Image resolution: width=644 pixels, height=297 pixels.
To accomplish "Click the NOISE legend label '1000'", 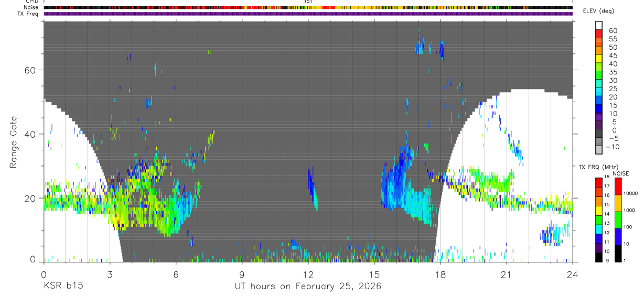I will [x=630, y=210].
